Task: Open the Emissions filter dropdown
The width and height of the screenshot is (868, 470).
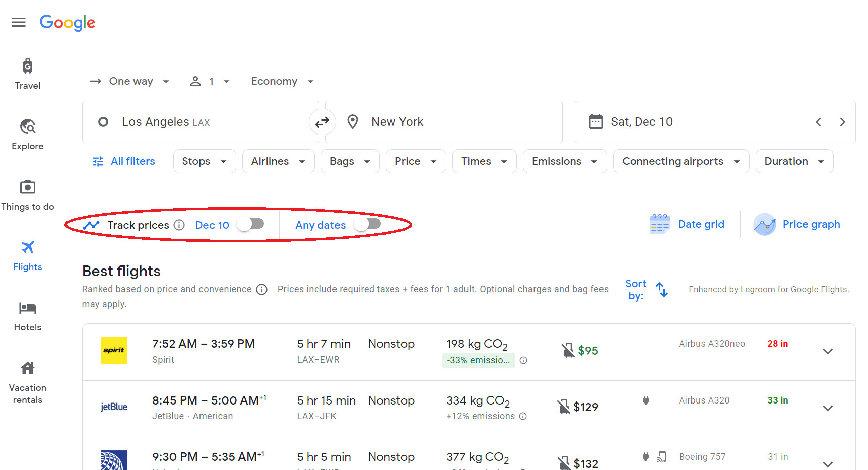Action: pos(565,161)
